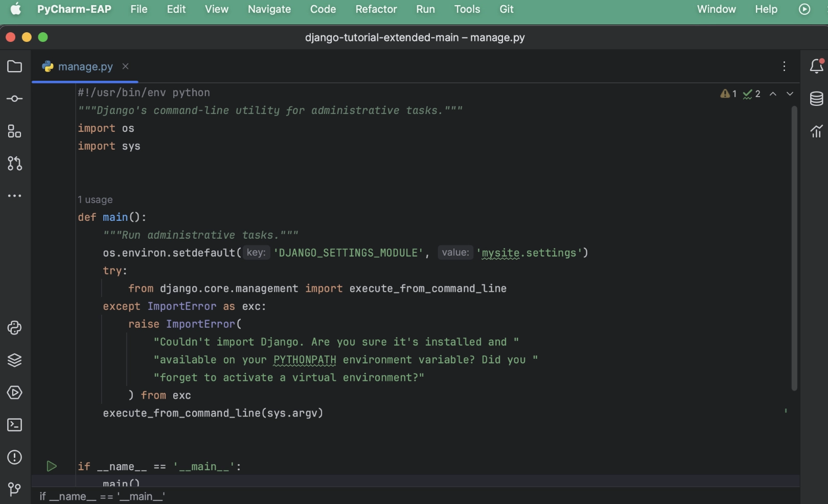Open the Code menu
The image size is (828, 504).
click(323, 9)
